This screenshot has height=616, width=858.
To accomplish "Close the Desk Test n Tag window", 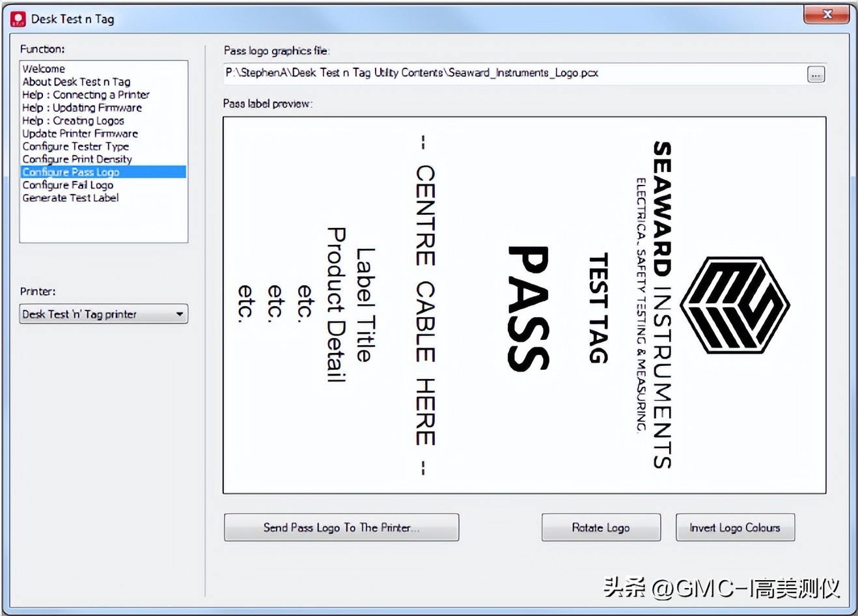I will [827, 14].
